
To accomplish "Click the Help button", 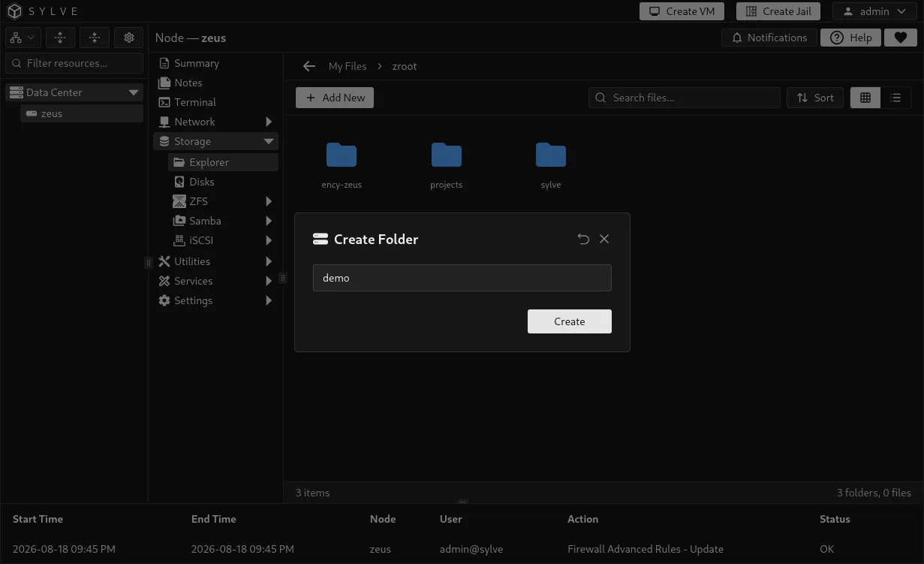I will tap(850, 38).
